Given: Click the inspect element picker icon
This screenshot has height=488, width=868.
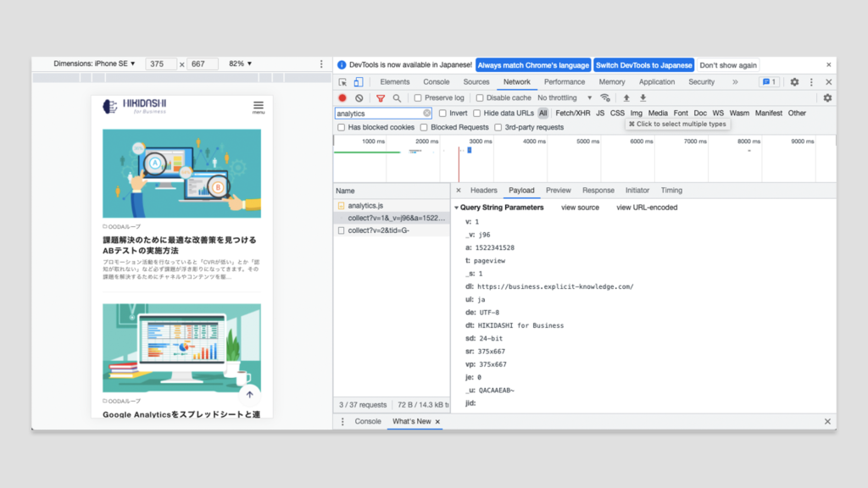Looking at the screenshot, I should point(342,82).
